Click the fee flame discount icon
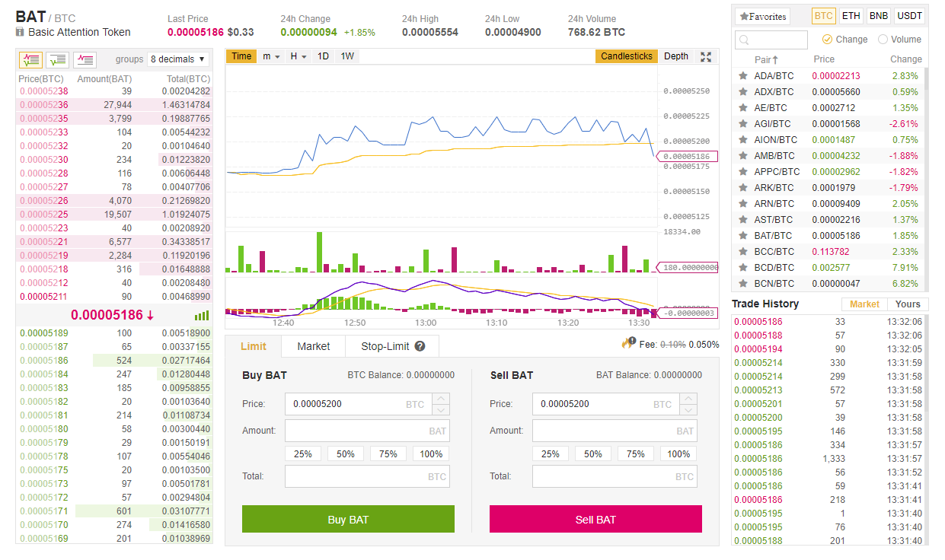This screenshot has height=560, width=945. click(x=628, y=343)
